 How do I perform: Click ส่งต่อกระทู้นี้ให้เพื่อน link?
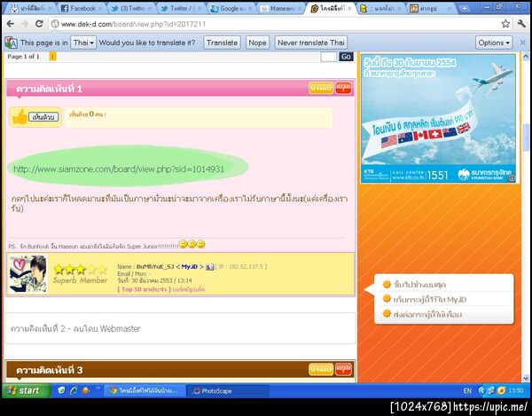(427, 315)
